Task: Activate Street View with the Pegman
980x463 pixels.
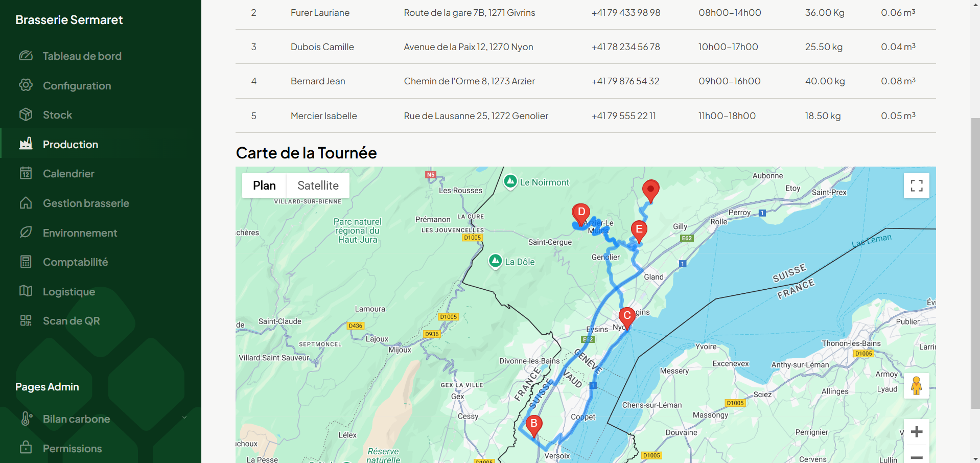Action: (916, 386)
